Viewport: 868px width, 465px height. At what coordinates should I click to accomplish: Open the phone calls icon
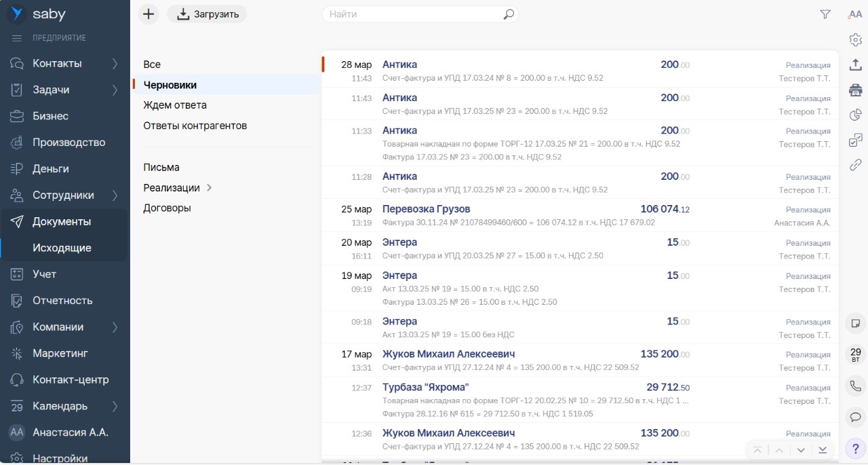856,386
